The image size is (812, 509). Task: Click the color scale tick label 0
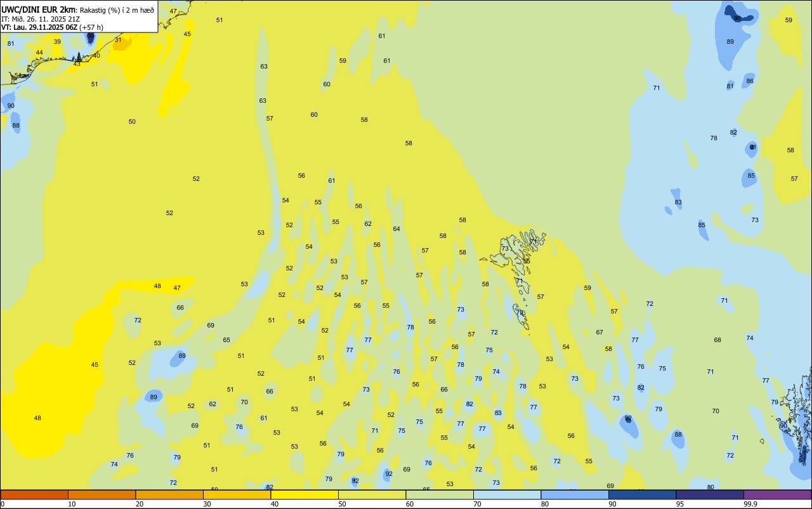tap(3, 504)
